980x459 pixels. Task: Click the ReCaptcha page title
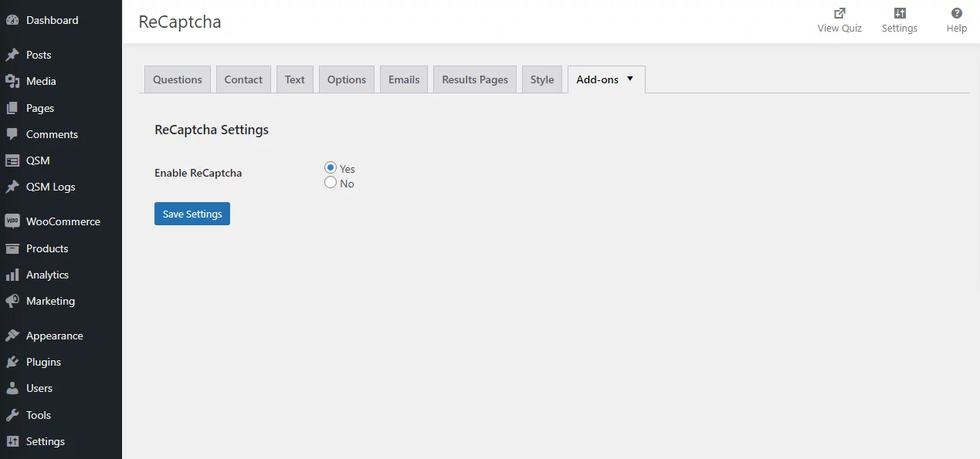tap(180, 22)
